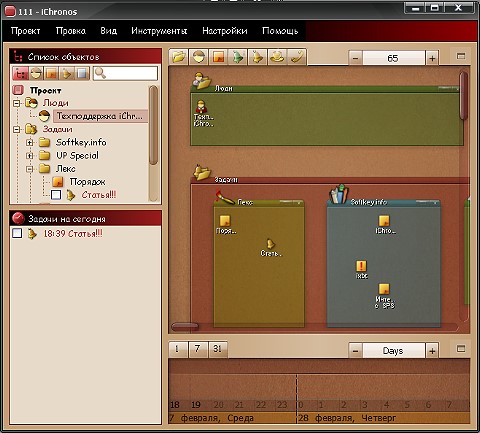Select the tree view filter icon in object list
Screen dimensions: 480x433
[20, 73]
